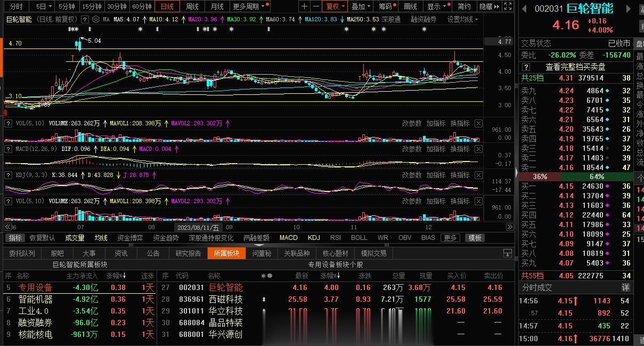644x346 pixels.
Task: Click 改参数 on the KDJ panel
Action: point(412,175)
